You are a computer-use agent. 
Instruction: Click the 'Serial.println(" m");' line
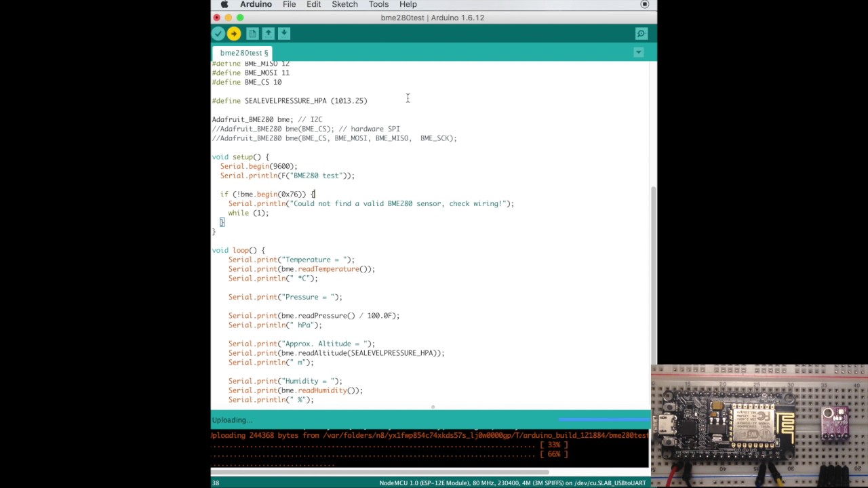(271, 363)
